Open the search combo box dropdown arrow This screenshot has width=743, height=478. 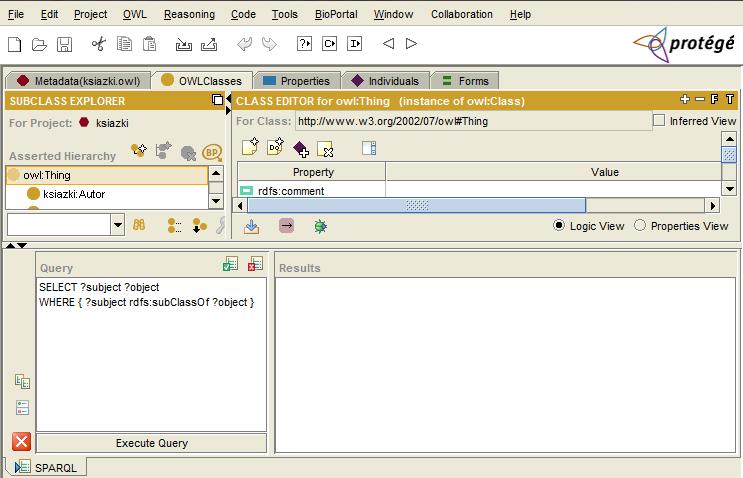click(118, 225)
